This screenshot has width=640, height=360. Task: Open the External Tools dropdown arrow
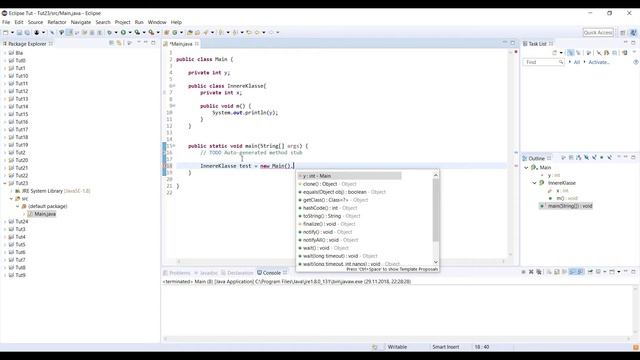158,32
